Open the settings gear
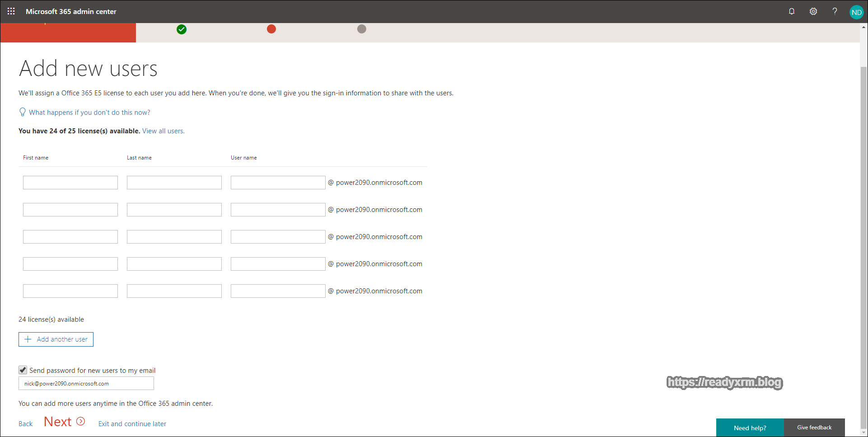The image size is (868, 437). 813,11
